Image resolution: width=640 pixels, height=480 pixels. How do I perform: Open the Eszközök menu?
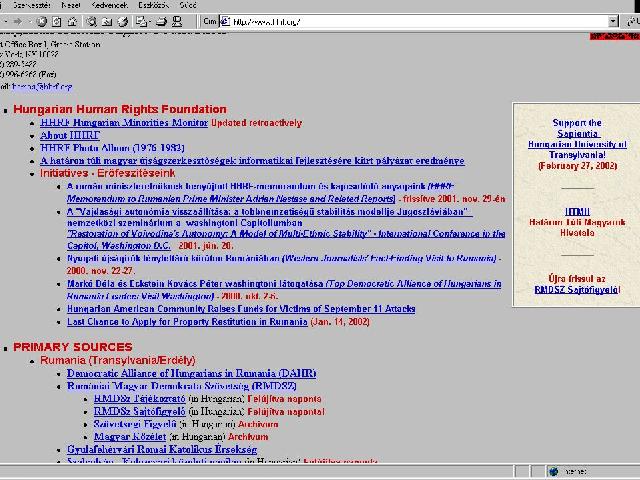tap(153, 5)
